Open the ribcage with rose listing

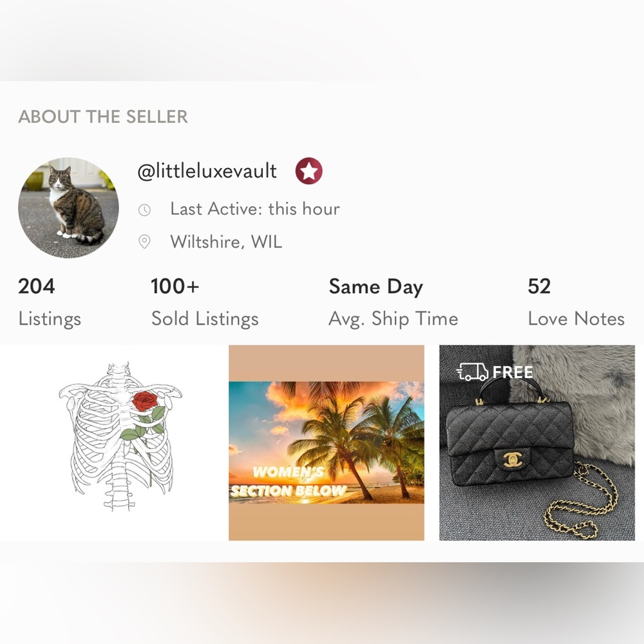[x=116, y=442]
